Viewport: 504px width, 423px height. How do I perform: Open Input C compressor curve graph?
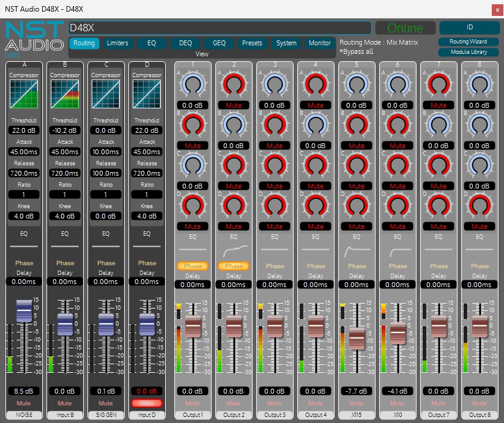coord(106,94)
